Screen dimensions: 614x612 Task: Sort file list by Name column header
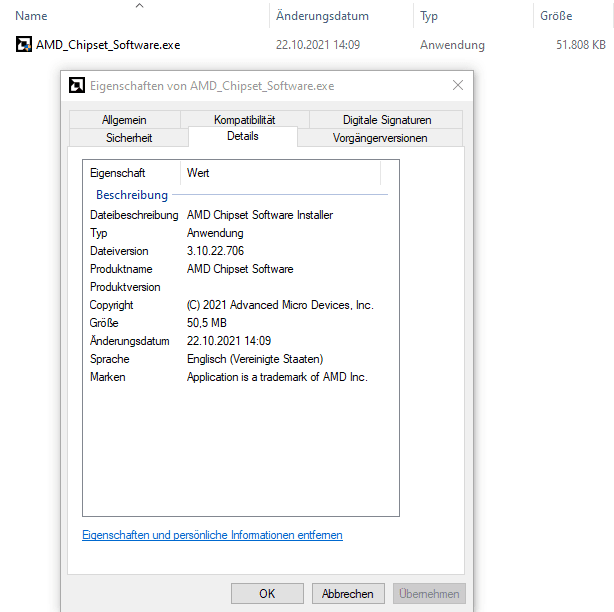[31, 16]
